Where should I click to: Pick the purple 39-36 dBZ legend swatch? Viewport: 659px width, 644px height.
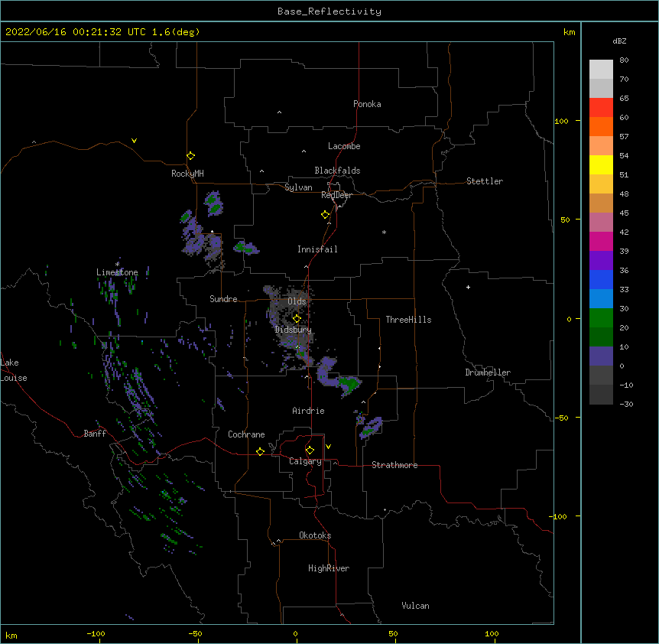(x=601, y=260)
